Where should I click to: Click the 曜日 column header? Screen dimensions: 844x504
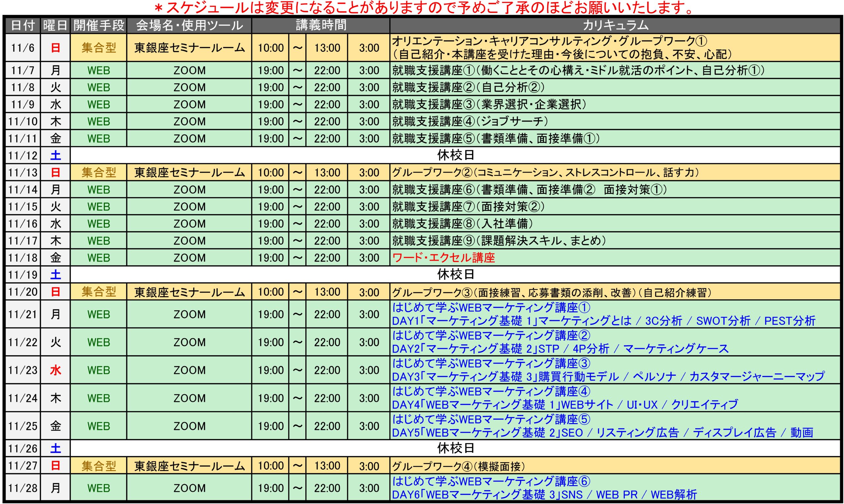[x=55, y=25]
